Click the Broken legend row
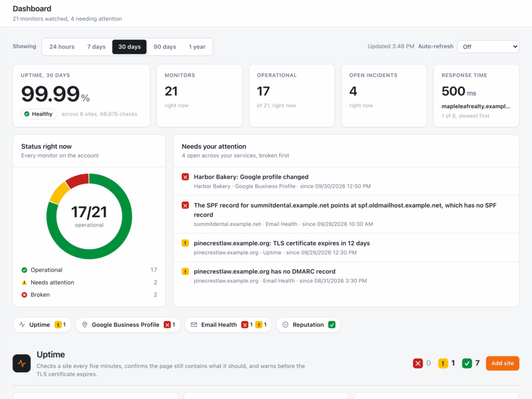532x399 pixels. pyautogui.click(x=89, y=295)
